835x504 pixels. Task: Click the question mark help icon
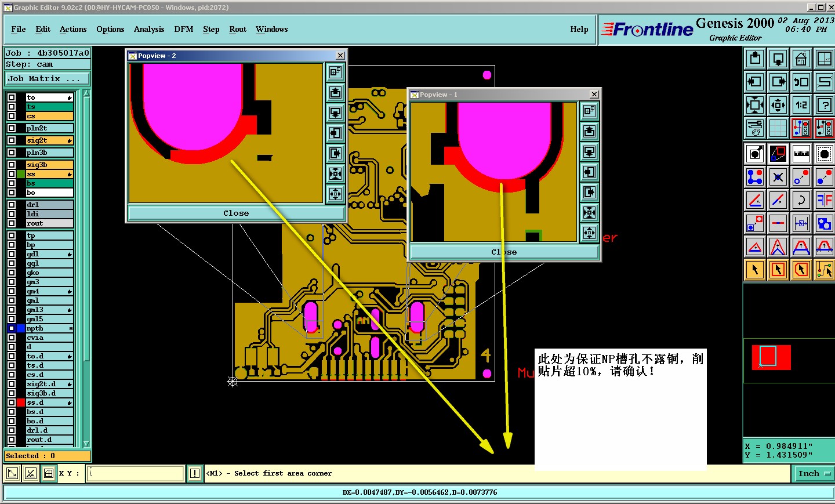pyautogui.click(x=825, y=105)
